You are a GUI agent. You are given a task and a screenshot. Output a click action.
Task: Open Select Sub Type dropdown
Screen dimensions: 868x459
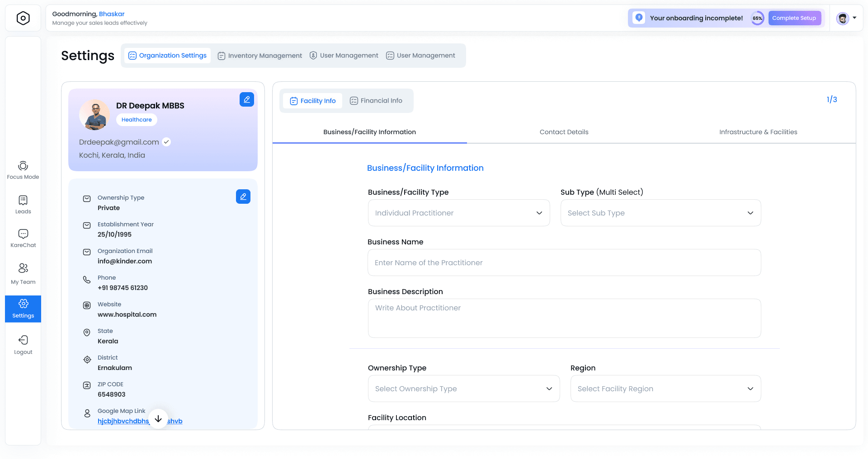661,213
